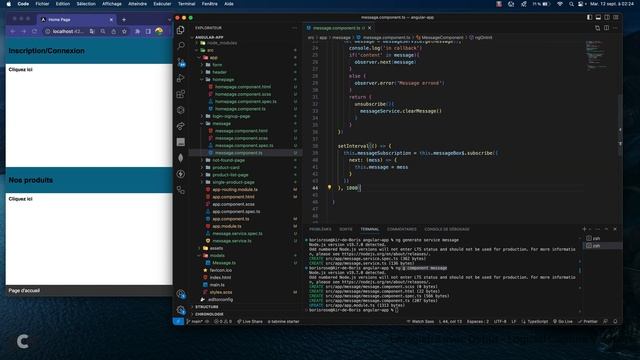The width and height of the screenshot is (640, 360).
Task: Open homepage.component.html file
Action: point(243,87)
